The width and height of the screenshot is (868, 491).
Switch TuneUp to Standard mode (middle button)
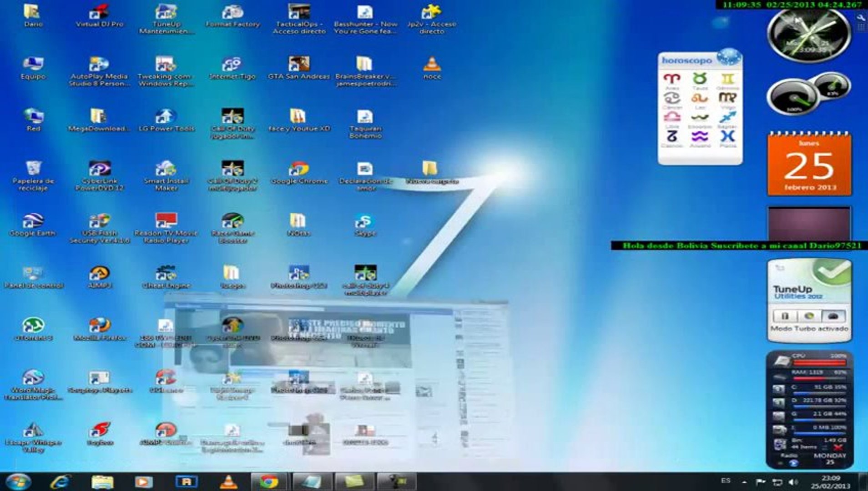coord(809,316)
